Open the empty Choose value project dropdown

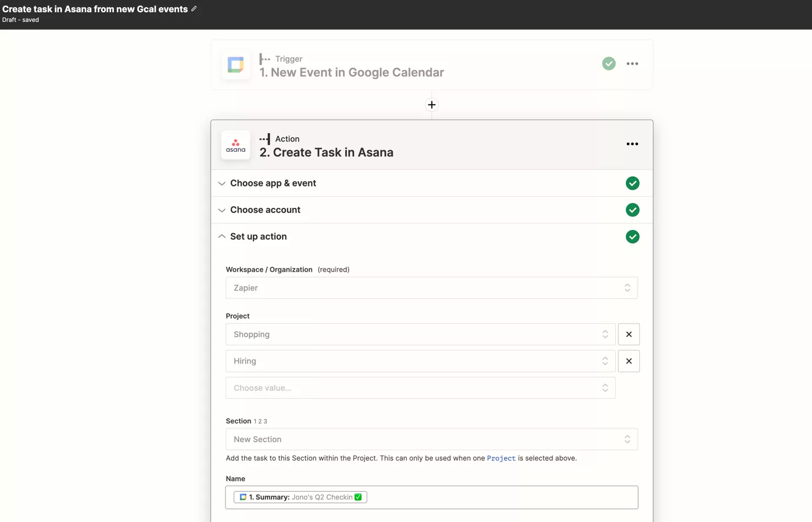click(x=420, y=388)
